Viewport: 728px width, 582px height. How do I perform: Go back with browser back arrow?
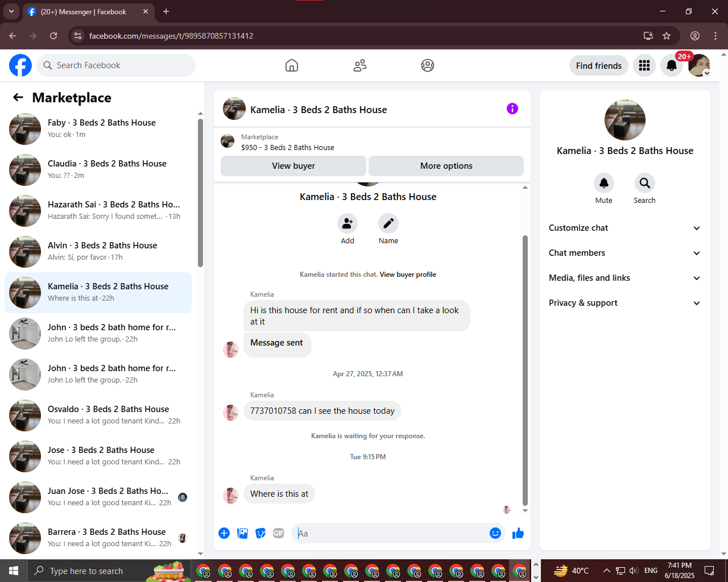(13, 36)
